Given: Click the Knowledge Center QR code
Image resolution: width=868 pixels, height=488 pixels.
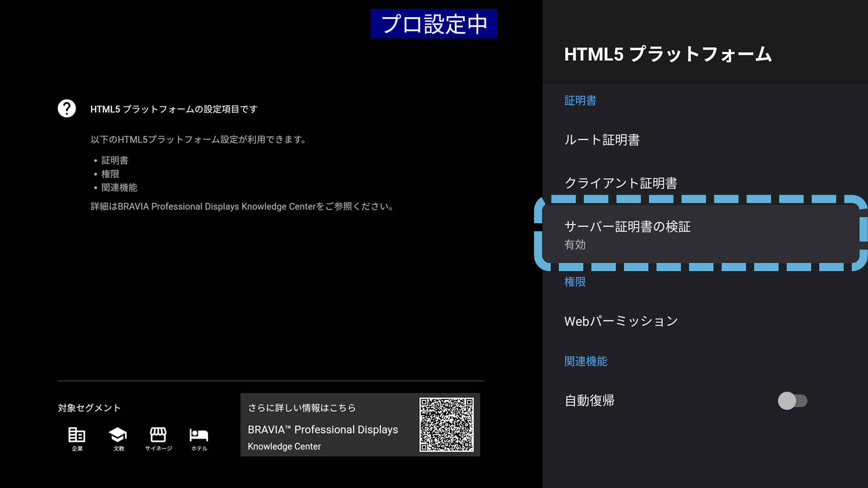Looking at the screenshot, I should (446, 425).
